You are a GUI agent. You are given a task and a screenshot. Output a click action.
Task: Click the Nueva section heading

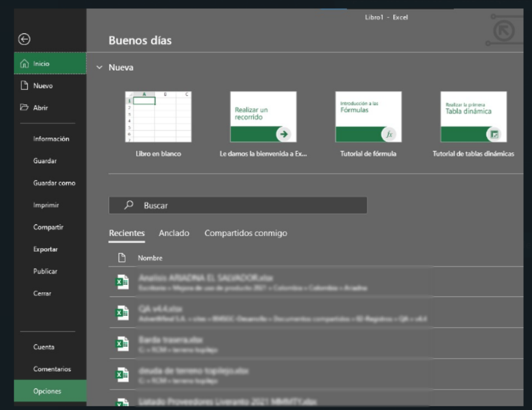(x=121, y=67)
